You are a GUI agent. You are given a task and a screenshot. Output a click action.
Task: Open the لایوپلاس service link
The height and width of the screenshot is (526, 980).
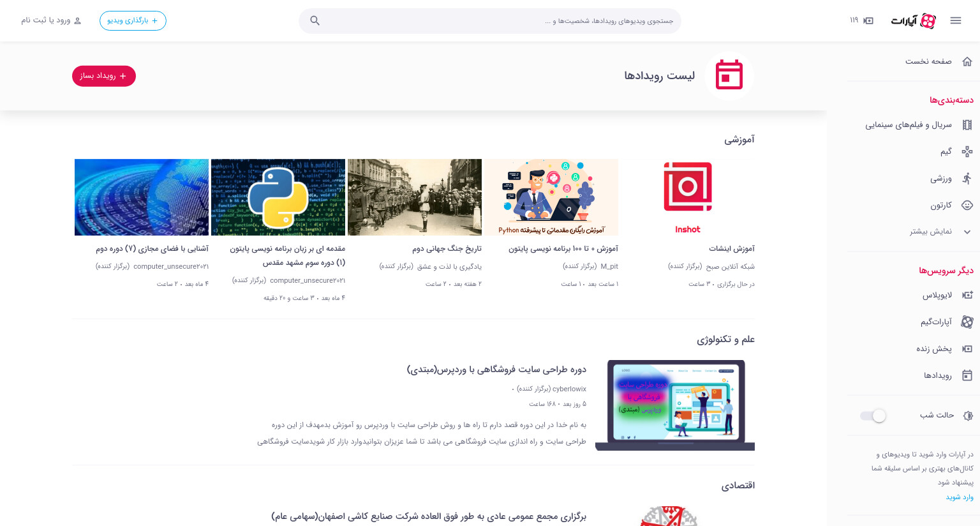coord(937,295)
